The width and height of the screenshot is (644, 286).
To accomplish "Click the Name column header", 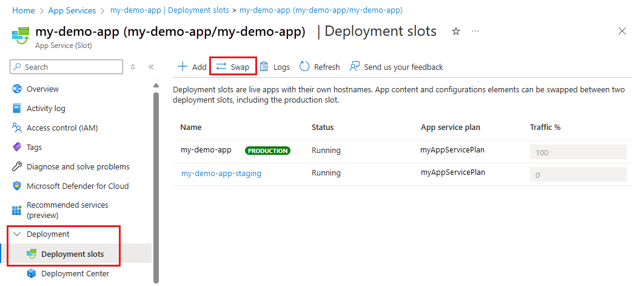I will click(190, 127).
